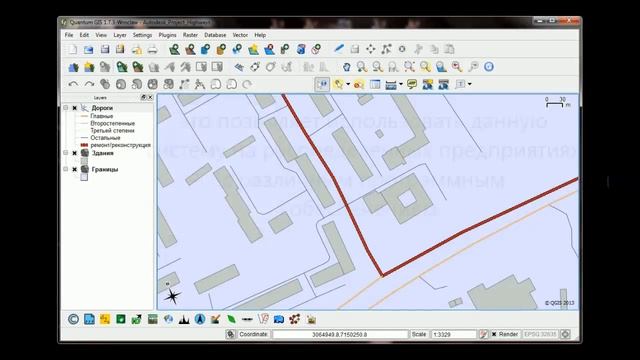Click the Scale Bar plugin icon
Screen dimensions: 640x360
click(247, 319)
